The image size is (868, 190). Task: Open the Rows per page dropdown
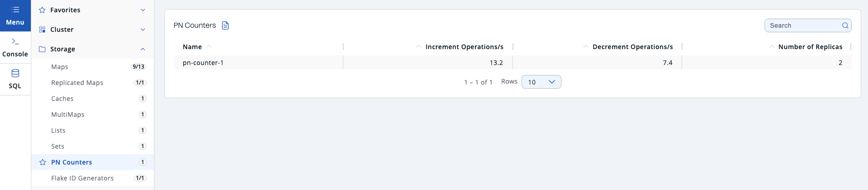tap(541, 82)
